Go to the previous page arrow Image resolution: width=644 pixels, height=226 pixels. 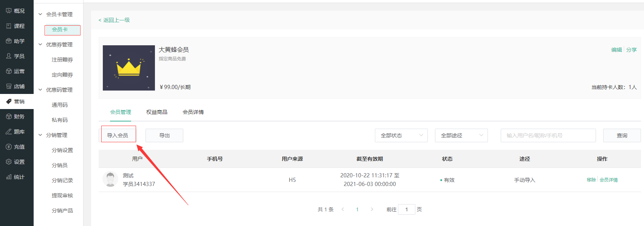pyautogui.click(x=343, y=209)
